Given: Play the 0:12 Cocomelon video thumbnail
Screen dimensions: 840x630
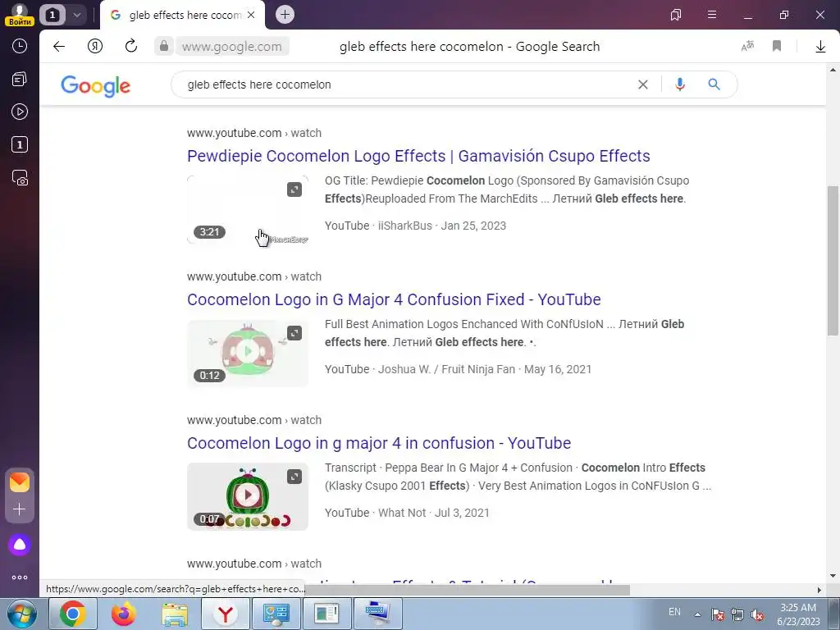Looking at the screenshot, I should coord(248,353).
